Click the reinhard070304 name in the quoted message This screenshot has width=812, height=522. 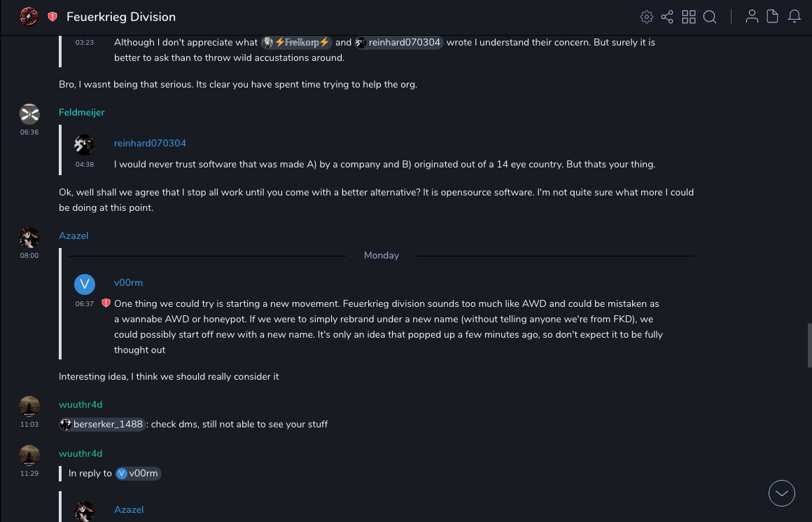(x=150, y=143)
